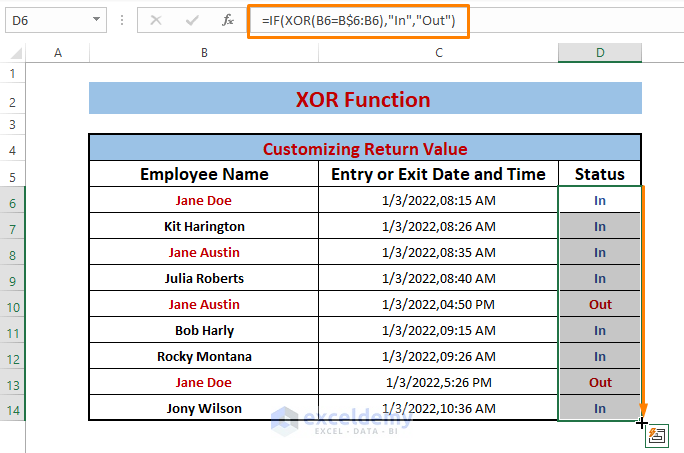
Task: Click the 1/3/2022,09:15 AM cell
Action: pos(438,330)
